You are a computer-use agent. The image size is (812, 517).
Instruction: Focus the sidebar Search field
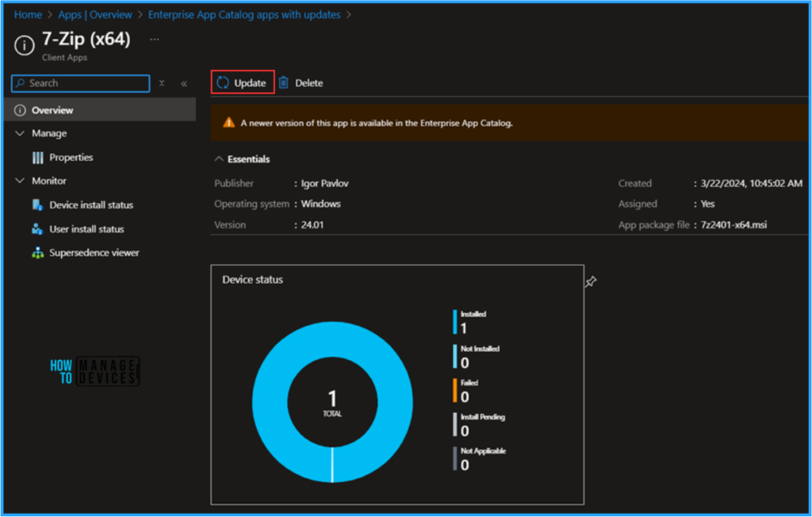[81, 83]
